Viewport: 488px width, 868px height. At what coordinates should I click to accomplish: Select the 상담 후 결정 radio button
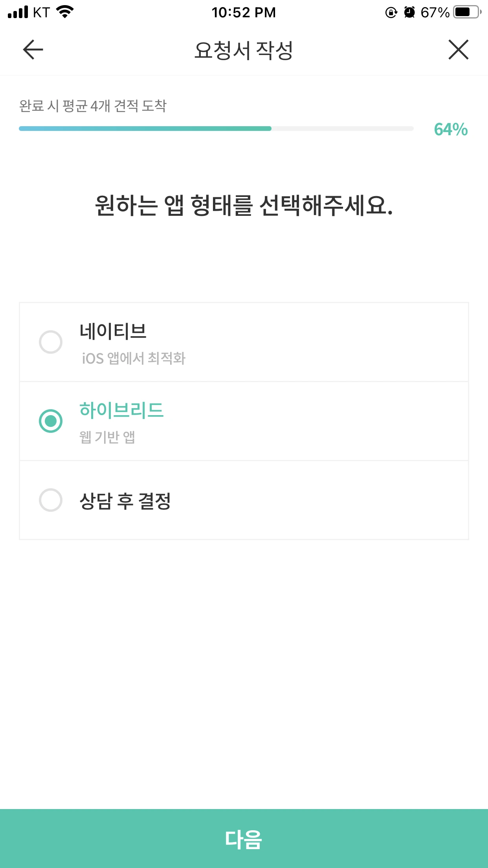pos(51,500)
